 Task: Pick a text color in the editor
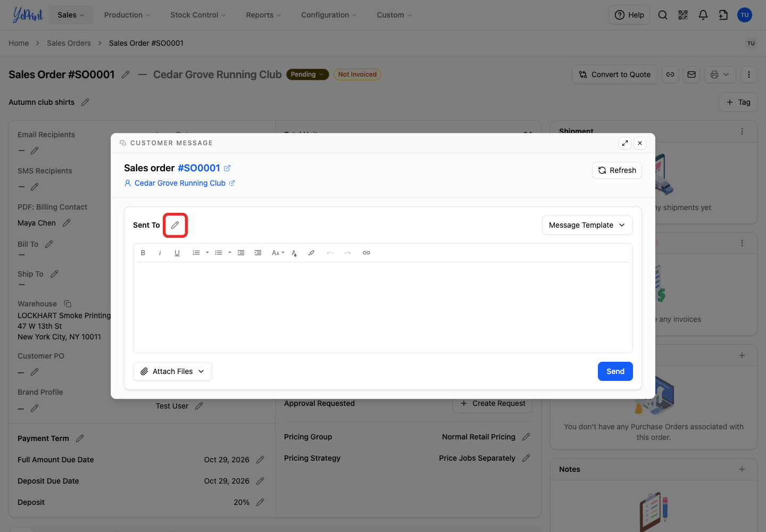point(294,253)
